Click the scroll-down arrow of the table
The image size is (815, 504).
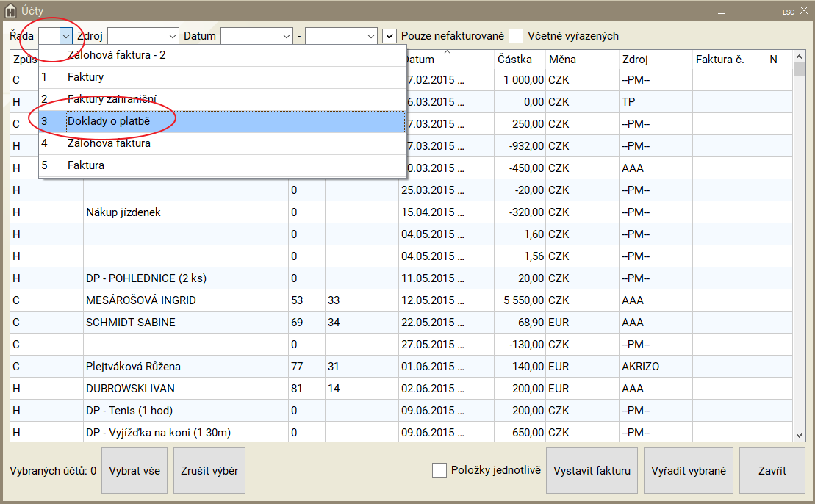click(799, 435)
